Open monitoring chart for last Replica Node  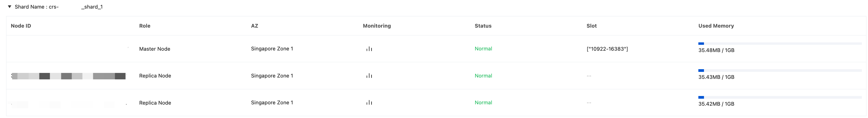pyautogui.click(x=369, y=102)
